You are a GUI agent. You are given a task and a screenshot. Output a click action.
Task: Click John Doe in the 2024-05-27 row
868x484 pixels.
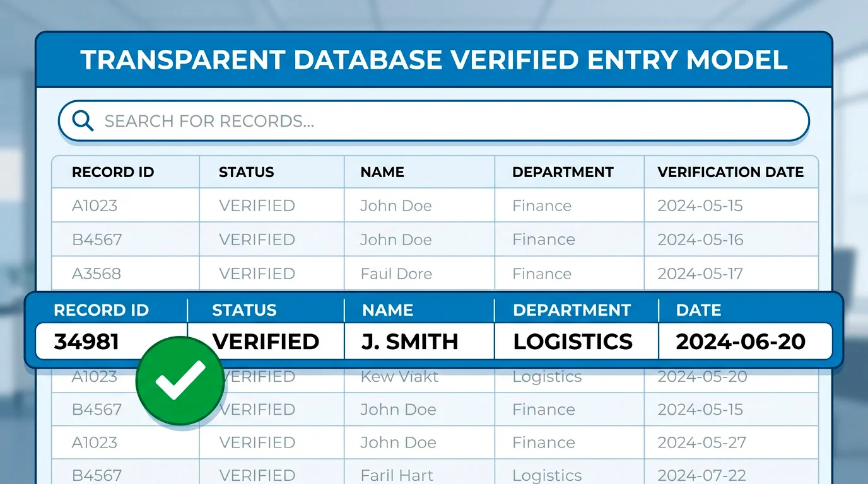click(398, 442)
